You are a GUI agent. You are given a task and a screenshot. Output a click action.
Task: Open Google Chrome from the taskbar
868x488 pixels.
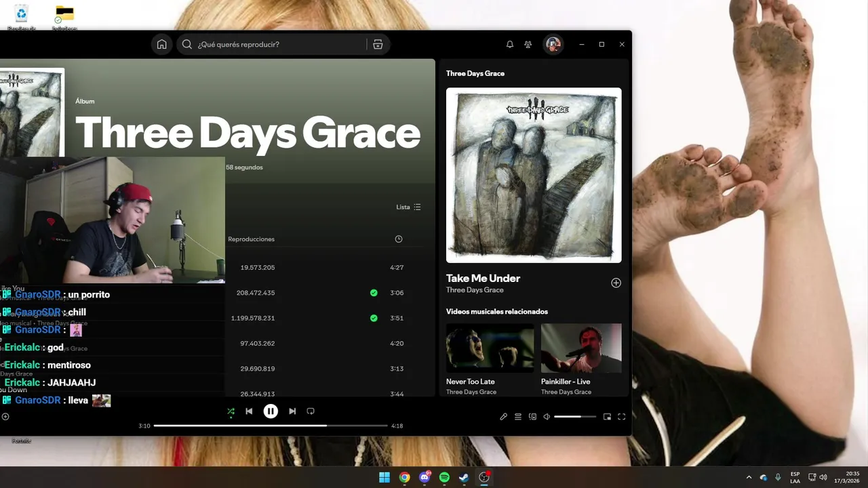404,477
